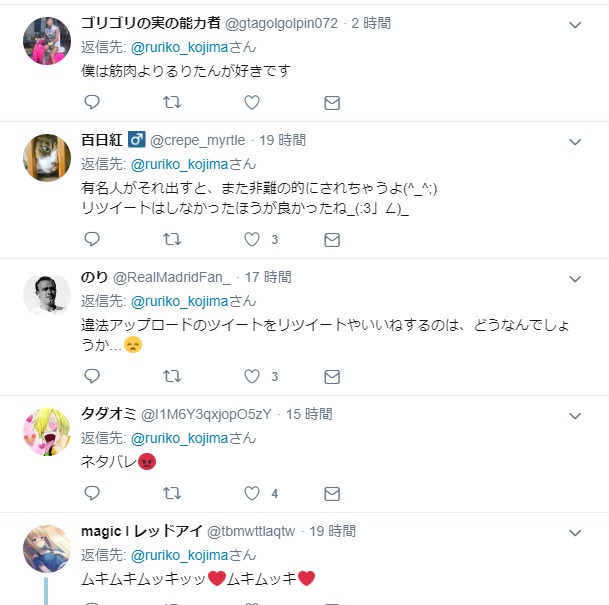Open the more menu for 百日紅's tweet
The image size is (609, 605).
tap(575, 142)
